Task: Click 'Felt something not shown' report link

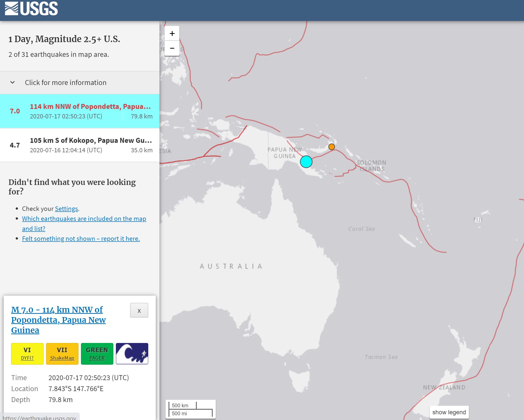Action: (81, 239)
